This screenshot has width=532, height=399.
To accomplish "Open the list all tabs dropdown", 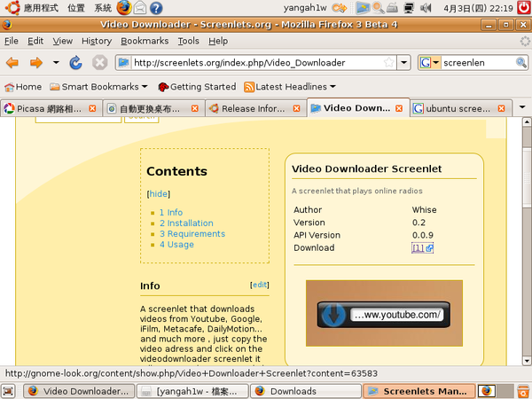I will pyautogui.click(x=522, y=107).
